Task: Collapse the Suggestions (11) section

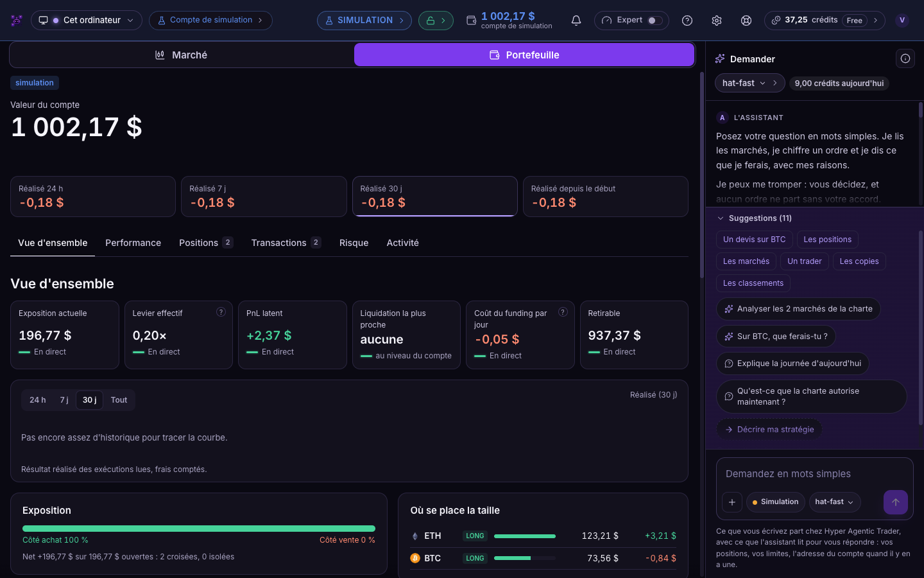Action: 755,218
